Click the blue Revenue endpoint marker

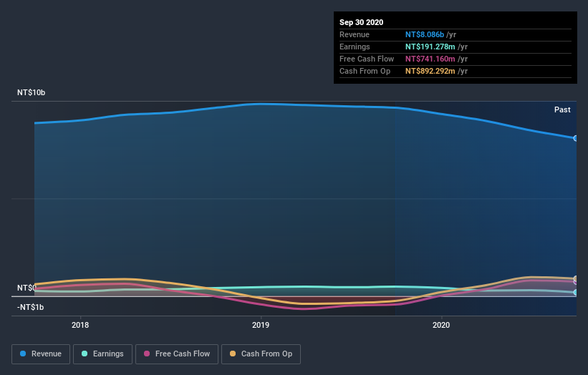pos(576,138)
